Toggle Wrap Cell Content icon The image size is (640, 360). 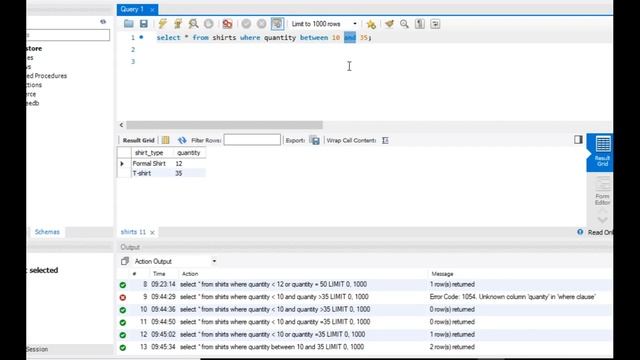(385, 140)
